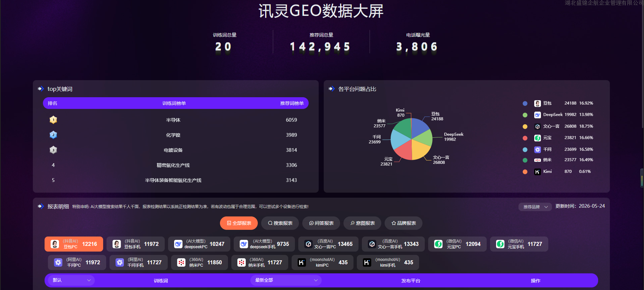Click the 文心一言 pie chart slice
644x290 pixels.
[421, 149]
